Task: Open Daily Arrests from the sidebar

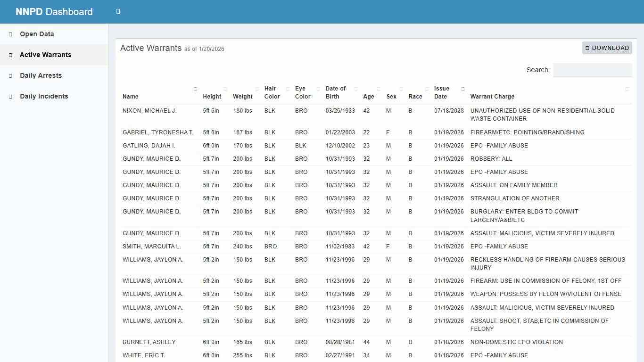Action: click(x=41, y=75)
